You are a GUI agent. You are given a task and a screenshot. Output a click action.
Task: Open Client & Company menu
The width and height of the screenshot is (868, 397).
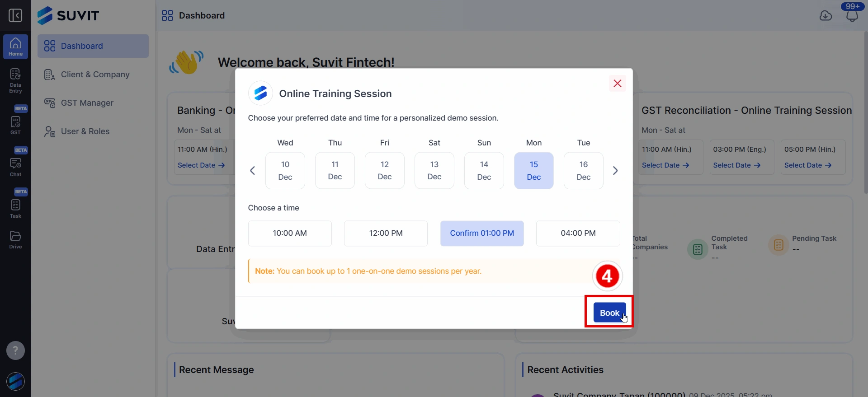(x=95, y=75)
